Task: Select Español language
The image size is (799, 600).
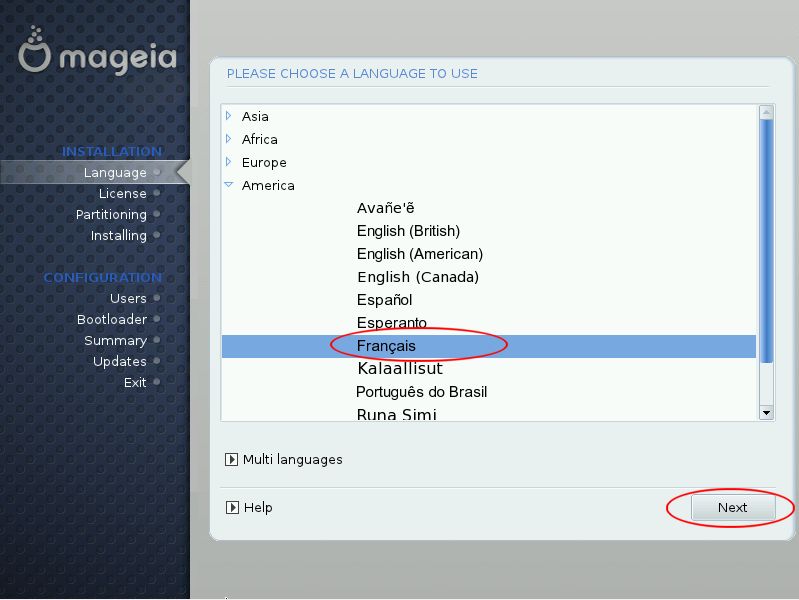Action: [384, 300]
